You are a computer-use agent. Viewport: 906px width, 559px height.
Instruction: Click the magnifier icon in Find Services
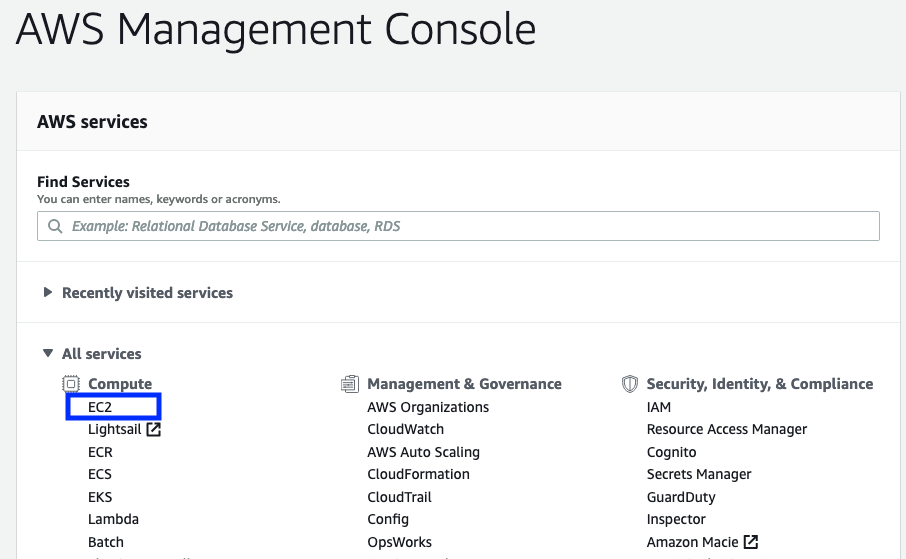55,226
